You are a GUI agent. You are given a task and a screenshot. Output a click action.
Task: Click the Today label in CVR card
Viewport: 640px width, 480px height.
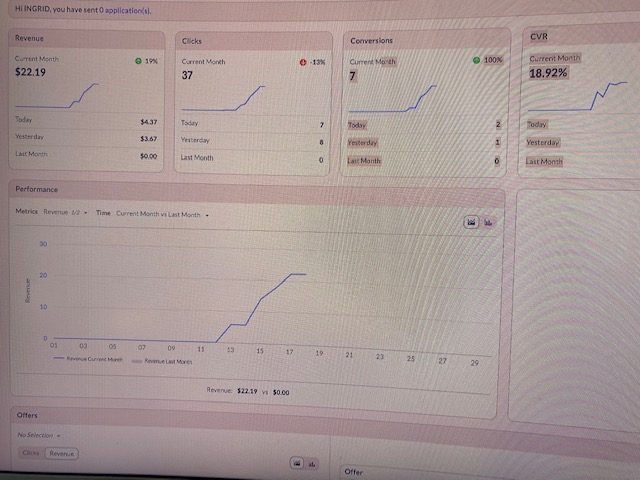tap(537, 124)
